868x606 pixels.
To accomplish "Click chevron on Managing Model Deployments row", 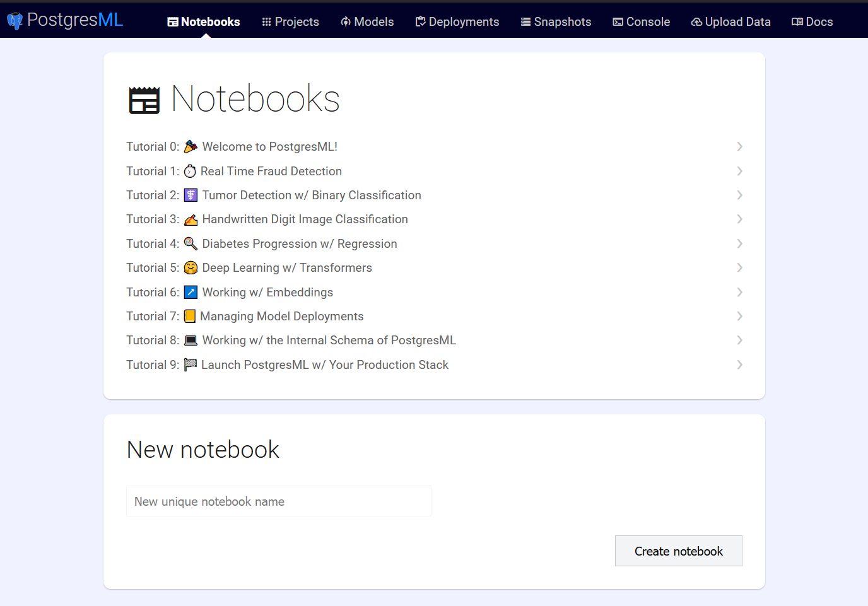I will point(739,317).
